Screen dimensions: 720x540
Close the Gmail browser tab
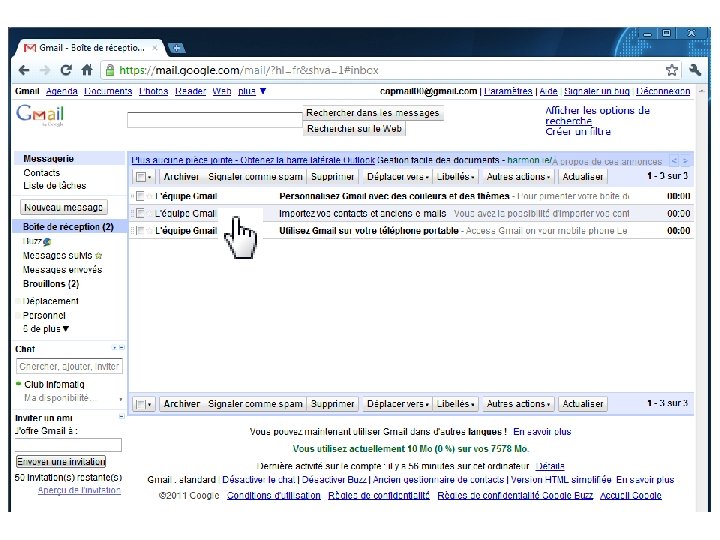[155, 48]
